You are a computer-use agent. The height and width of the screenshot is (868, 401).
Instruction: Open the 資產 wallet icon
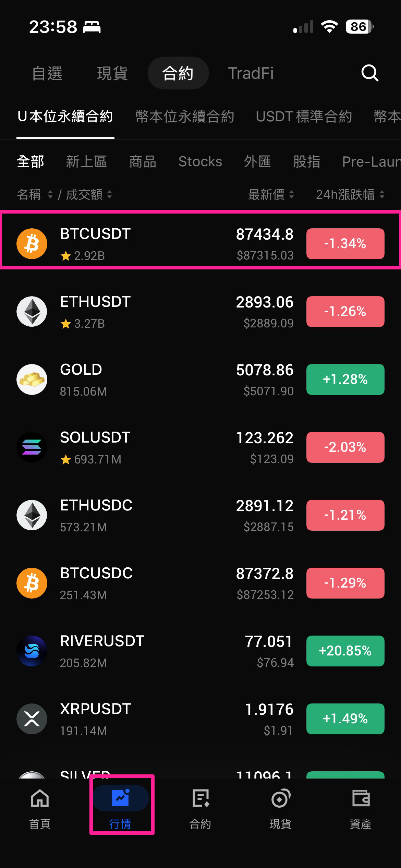(361, 799)
